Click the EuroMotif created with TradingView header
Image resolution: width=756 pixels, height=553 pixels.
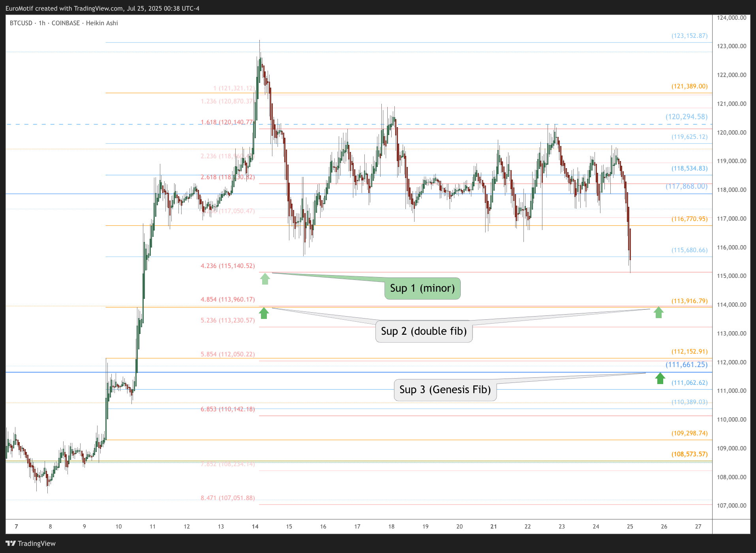[102, 8]
